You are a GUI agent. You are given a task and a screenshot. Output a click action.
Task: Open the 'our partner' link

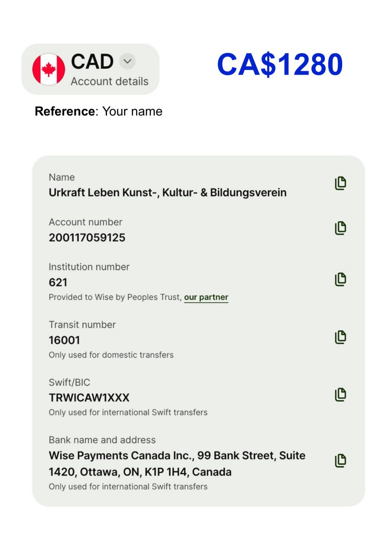coord(206,297)
